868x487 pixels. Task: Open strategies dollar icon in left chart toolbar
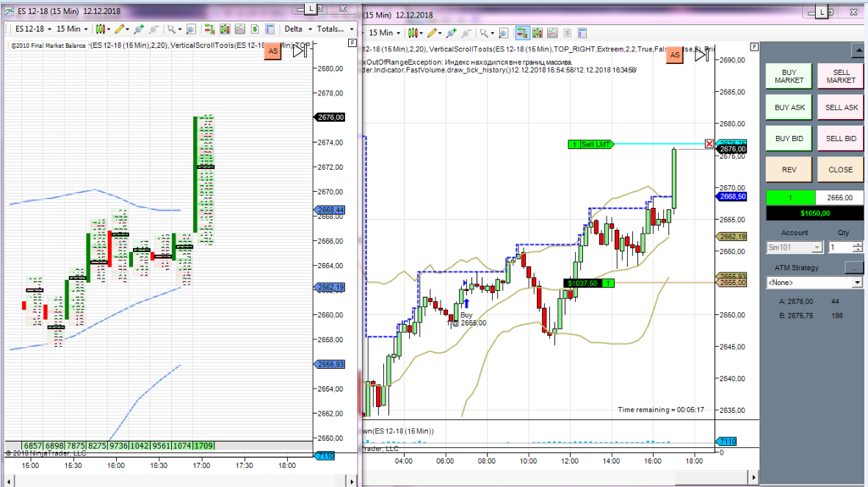(x=255, y=29)
